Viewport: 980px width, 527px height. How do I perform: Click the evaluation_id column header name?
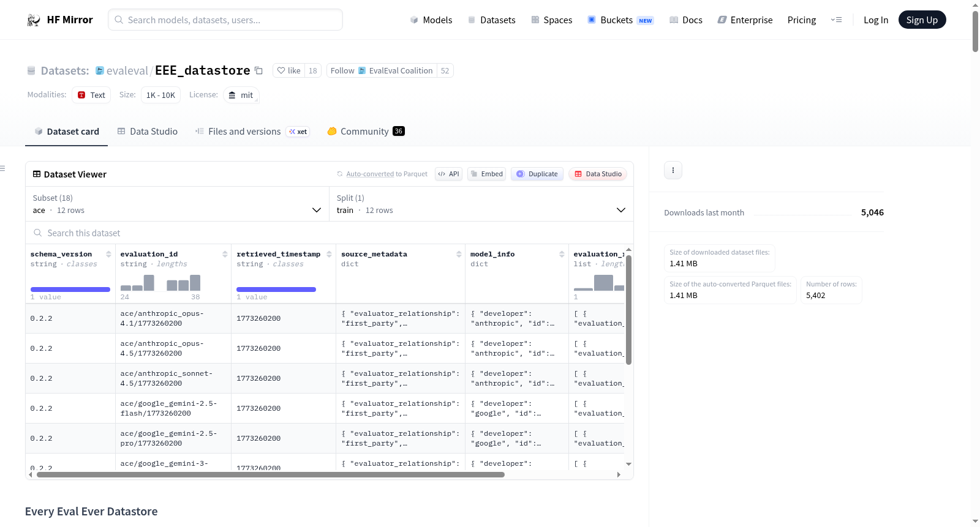coord(149,254)
